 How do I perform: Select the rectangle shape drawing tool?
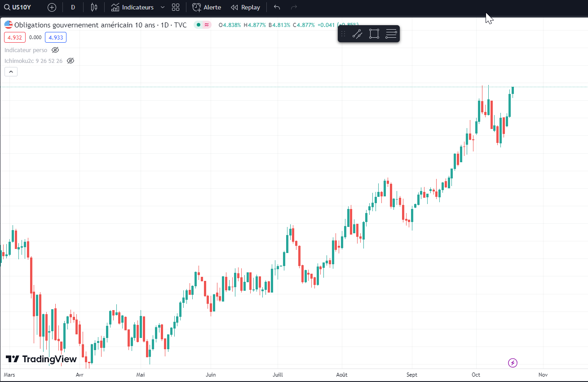[374, 34]
